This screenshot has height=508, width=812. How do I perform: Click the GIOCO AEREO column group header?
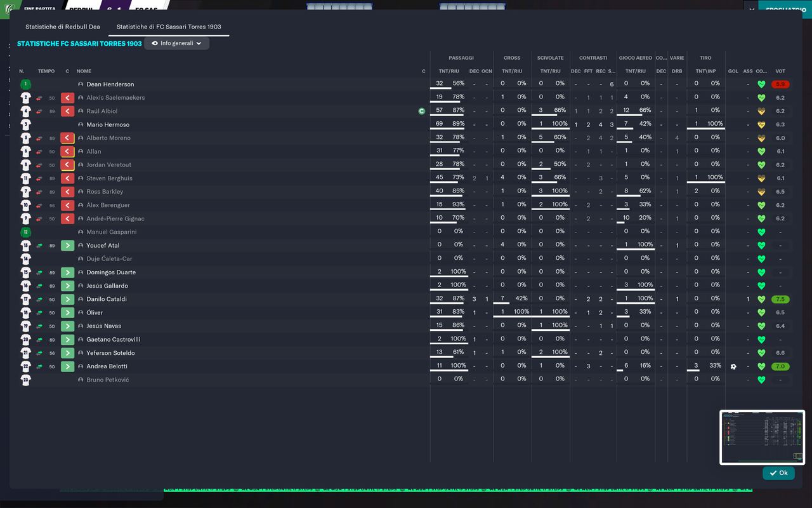pos(636,58)
